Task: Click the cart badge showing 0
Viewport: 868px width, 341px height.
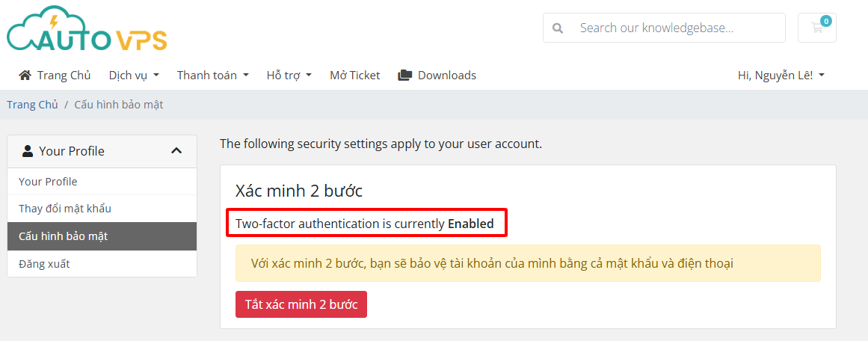Action: click(826, 21)
